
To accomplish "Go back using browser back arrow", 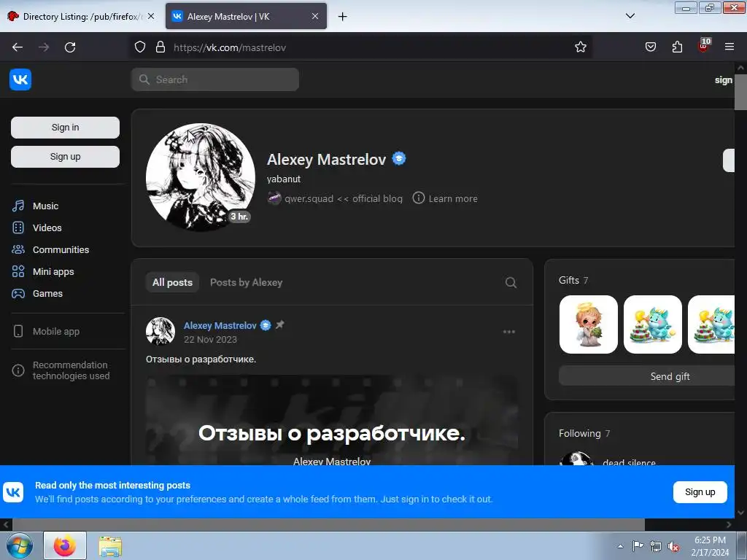I will pos(18,47).
